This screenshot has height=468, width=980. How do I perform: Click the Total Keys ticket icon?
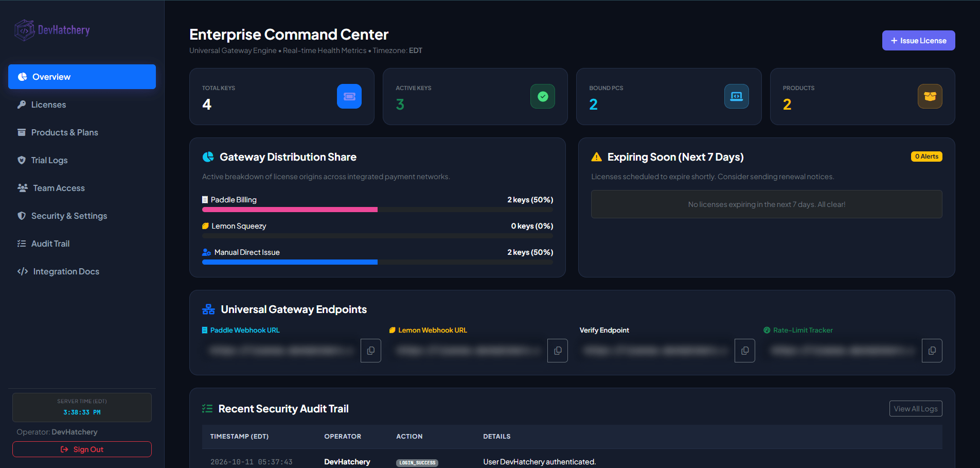click(349, 96)
